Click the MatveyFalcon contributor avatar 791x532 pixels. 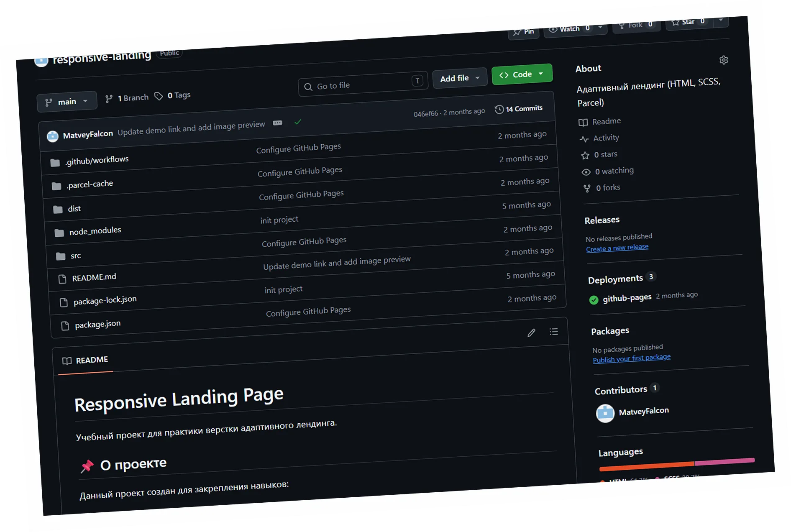coord(605,414)
